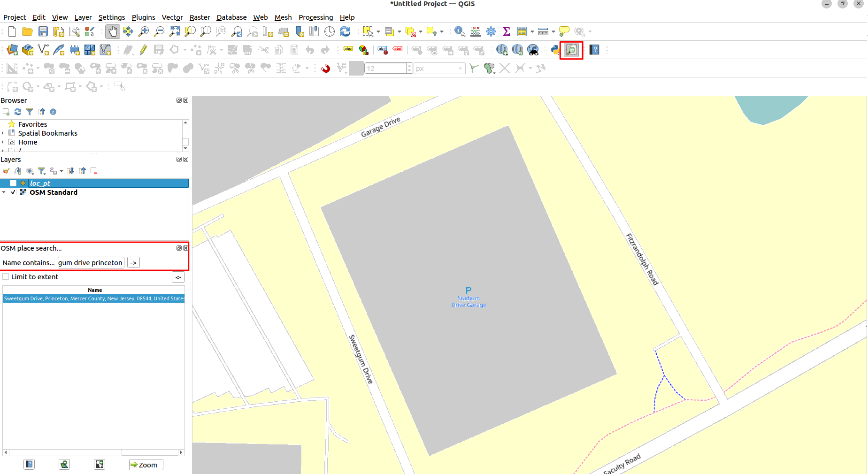The width and height of the screenshot is (868, 474).
Task: Click the Refresh map icon
Action: click(x=345, y=31)
